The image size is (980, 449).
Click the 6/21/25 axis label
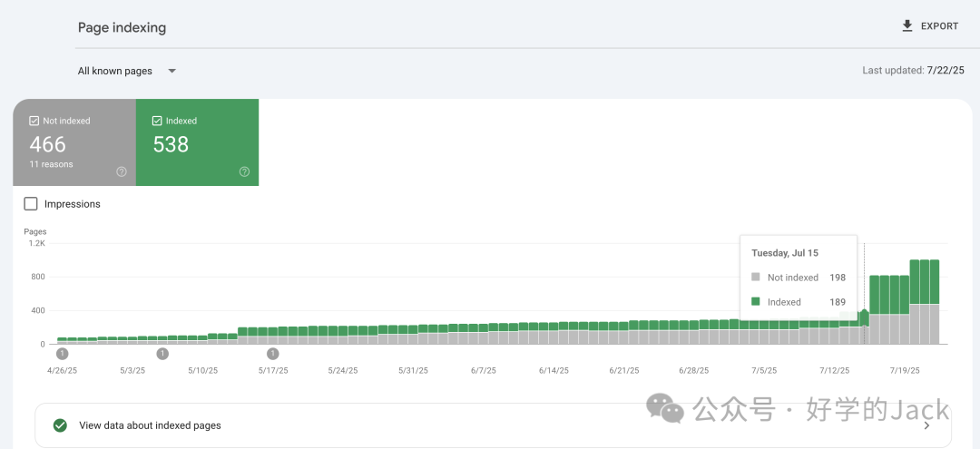[623, 370]
